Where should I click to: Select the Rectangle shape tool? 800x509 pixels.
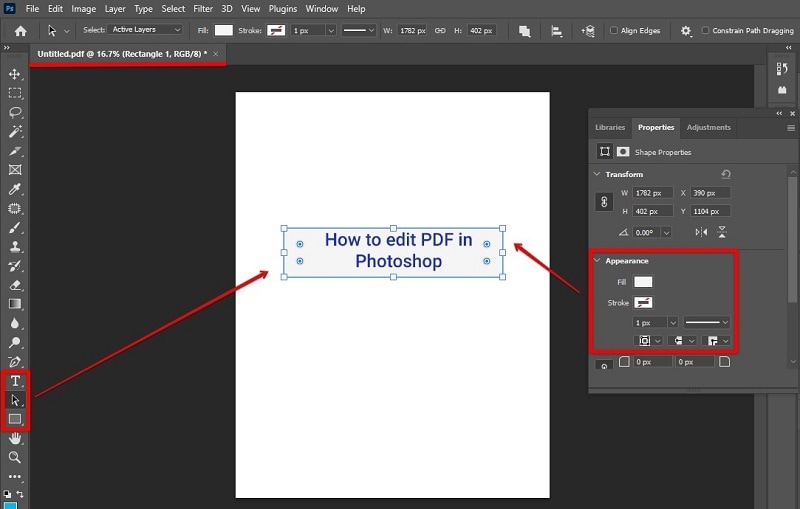pos(15,419)
